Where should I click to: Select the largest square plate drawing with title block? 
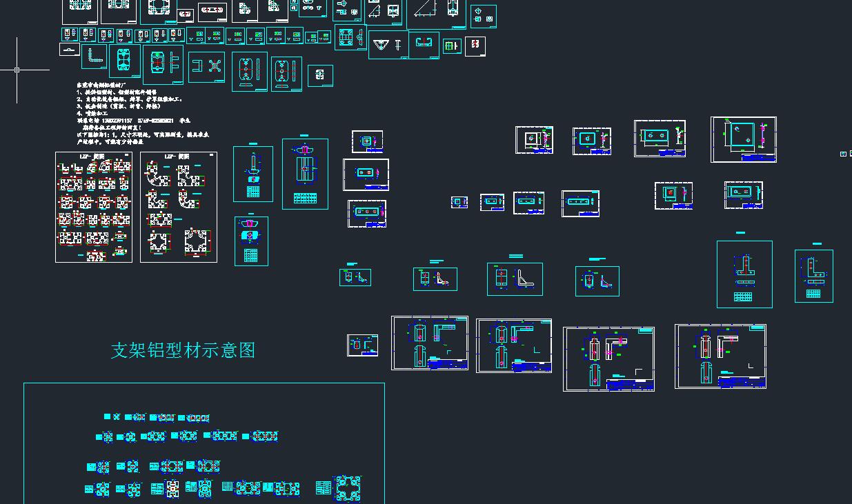744,139
